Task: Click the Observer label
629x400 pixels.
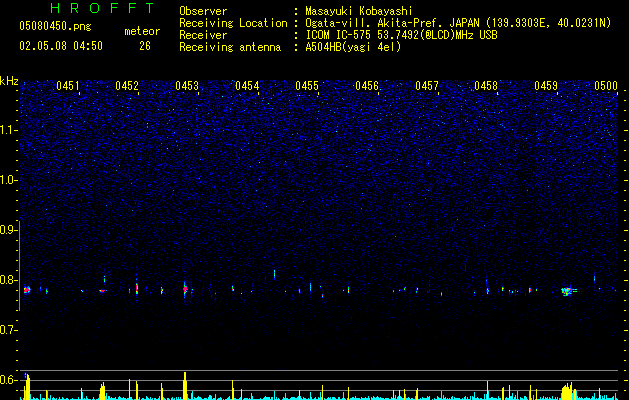Action: [203, 11]
